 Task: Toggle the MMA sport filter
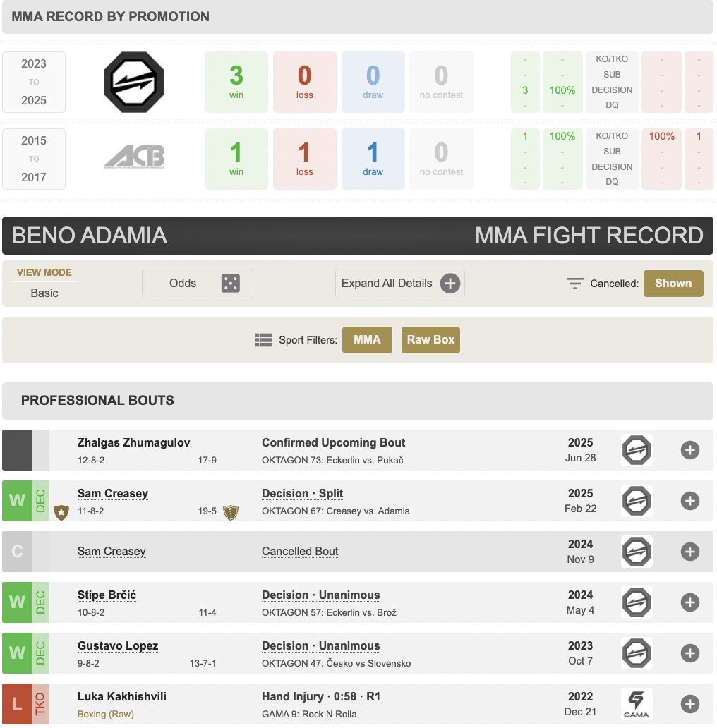tap(367, 340)
